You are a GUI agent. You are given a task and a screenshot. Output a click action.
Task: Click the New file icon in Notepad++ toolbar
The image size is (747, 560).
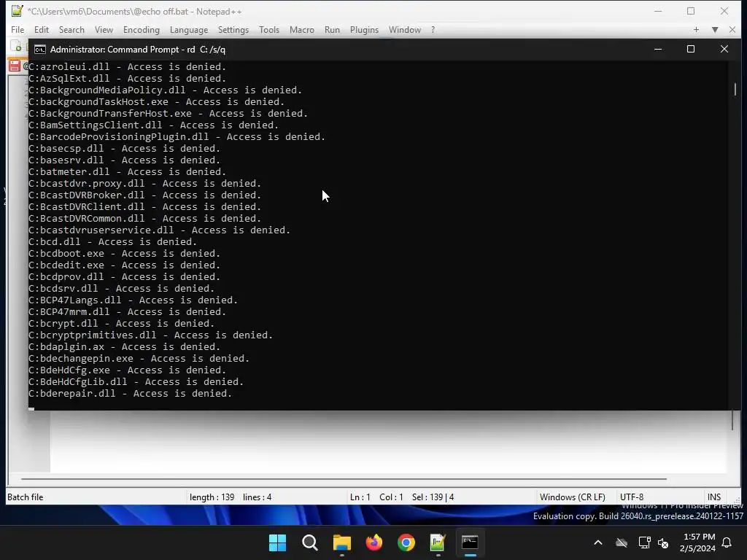pos(16,46)
